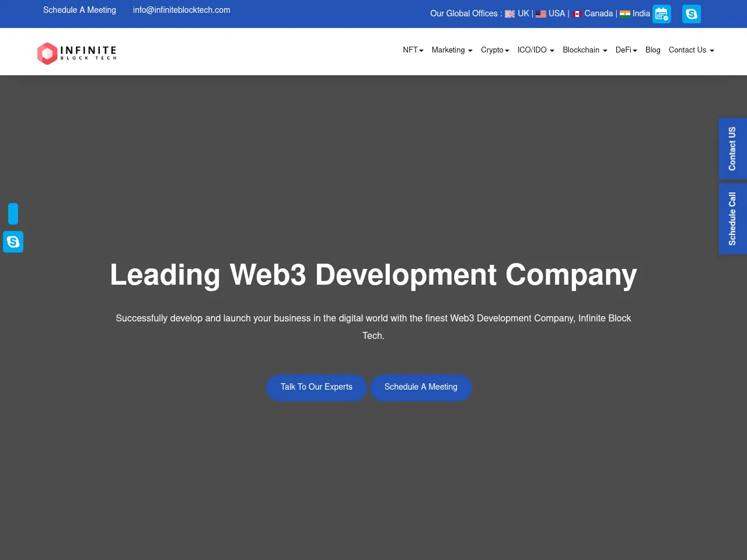Click the floating Skype icon on left edge
The image size is (747, 560).
coord(13,242)
